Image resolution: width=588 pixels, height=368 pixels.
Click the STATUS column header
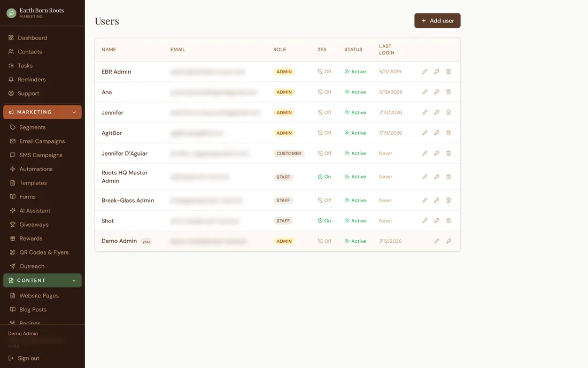[x=353, y=50]
